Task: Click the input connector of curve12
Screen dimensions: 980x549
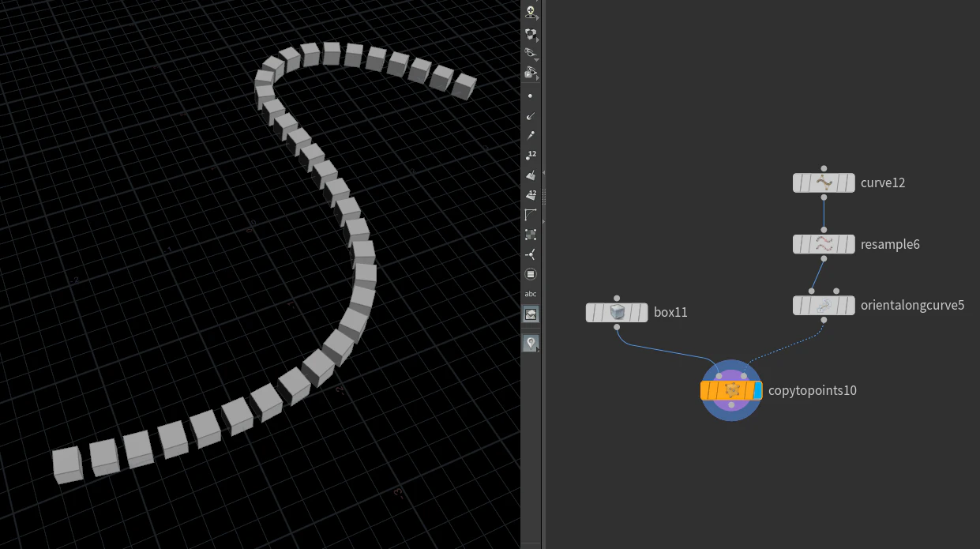Action: click(824, 168)
